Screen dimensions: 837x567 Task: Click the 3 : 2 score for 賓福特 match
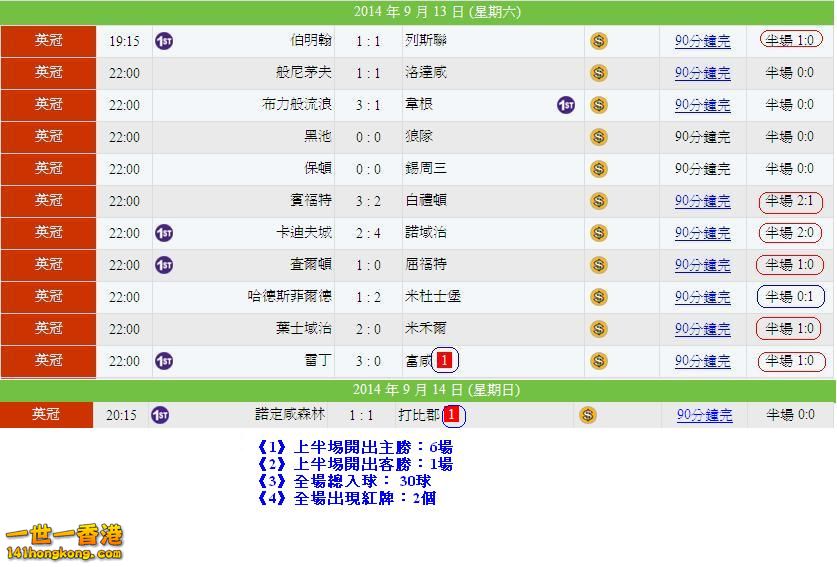368,201
